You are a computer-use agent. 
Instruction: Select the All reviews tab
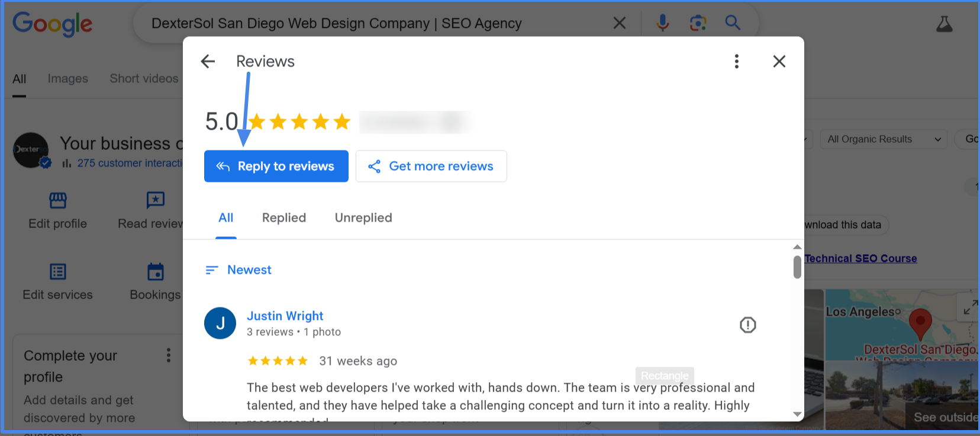pyautogui.click(x=226, y=218)
